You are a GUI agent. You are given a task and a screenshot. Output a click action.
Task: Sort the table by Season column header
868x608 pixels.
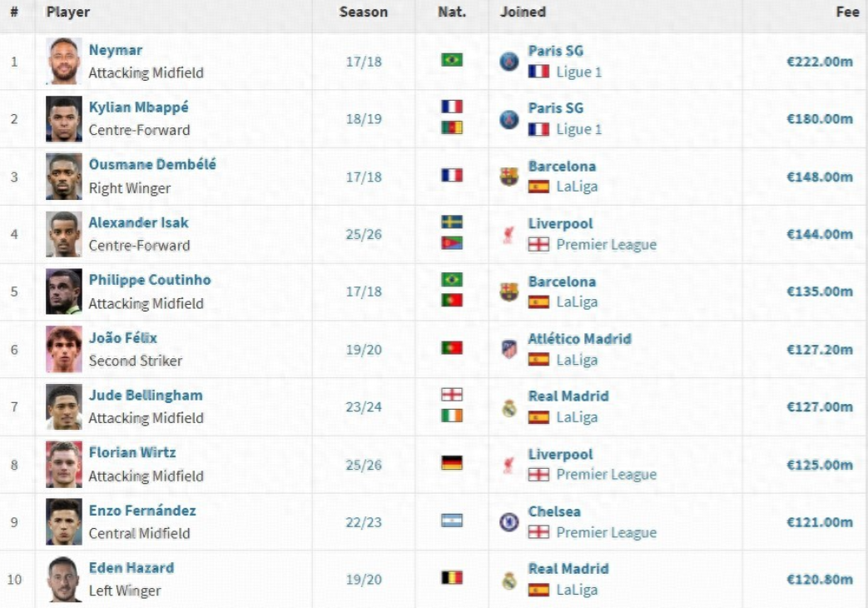pyautogui.click(x=363, y=12)
